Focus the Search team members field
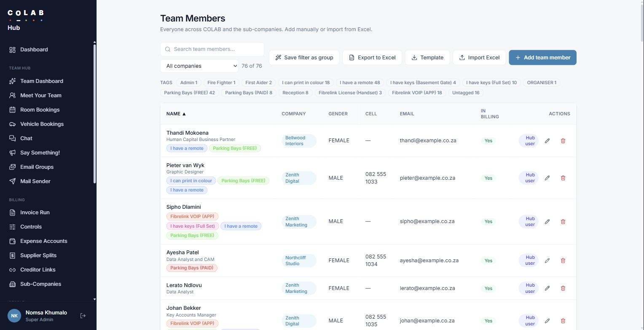644x330 pixels. [x=212, y=49]
